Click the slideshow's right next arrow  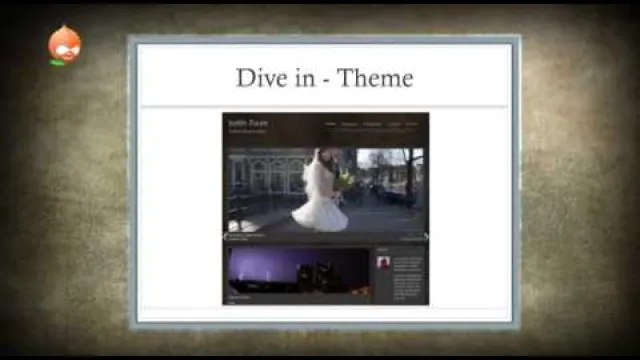point(426,236)
